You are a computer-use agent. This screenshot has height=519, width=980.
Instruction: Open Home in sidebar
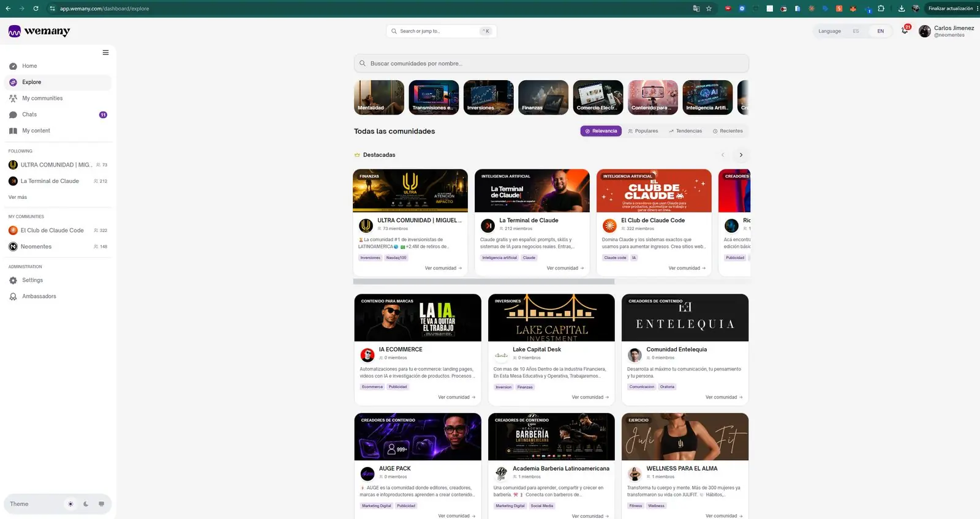(58, 66)
